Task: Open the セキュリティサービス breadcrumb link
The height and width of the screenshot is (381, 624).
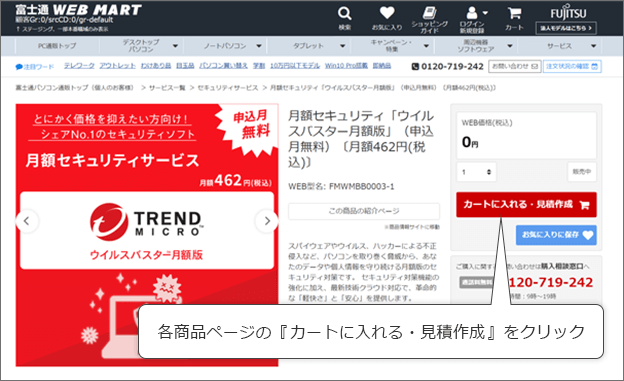Action: [x=228, y=88]
